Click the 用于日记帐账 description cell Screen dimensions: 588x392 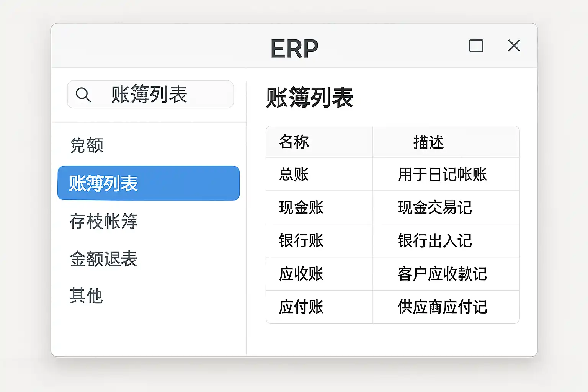point(442,175)
